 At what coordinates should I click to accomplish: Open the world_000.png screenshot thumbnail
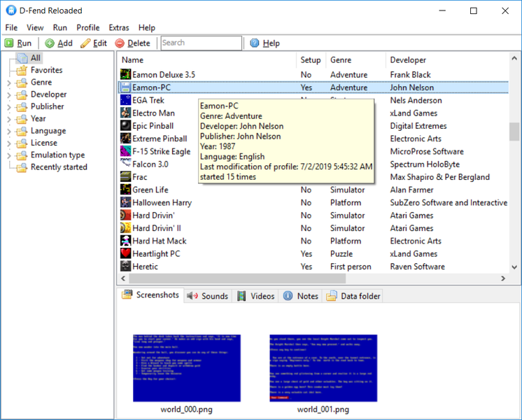[x=186, y=368]
